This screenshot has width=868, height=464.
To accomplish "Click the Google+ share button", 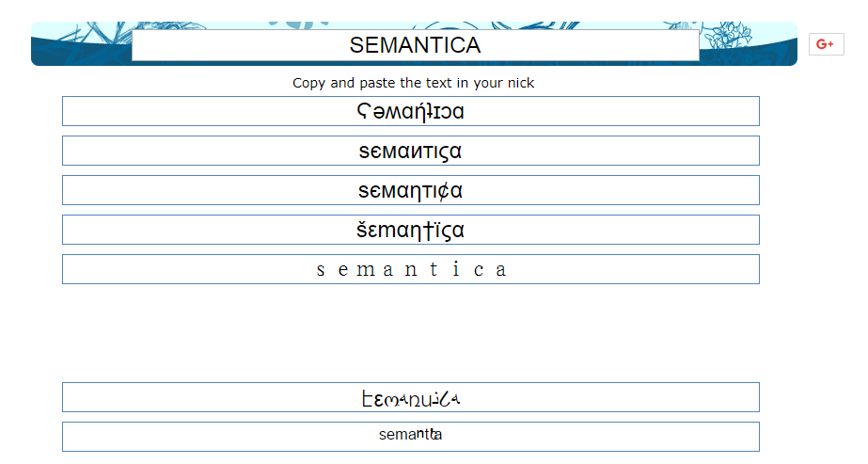I will coord(826,44).
